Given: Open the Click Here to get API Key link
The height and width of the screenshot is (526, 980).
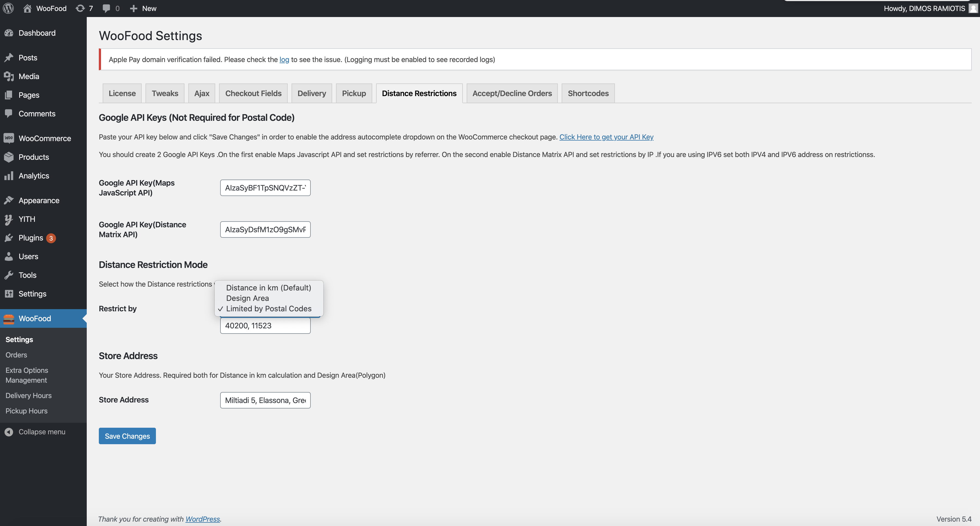Looking at the screenshot, I should (606, 137).
